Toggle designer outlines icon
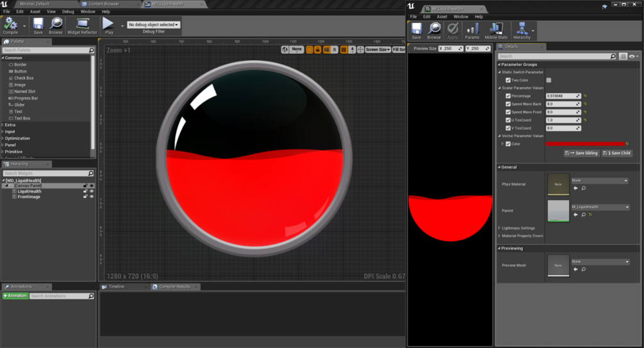Image resolution: width=644 pixels, height=348 pixels. point(310,50)
